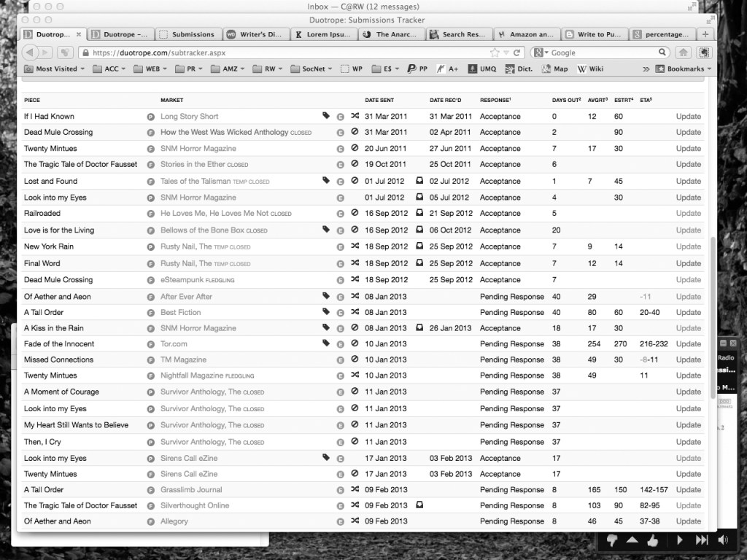Click the F badge before Nightfall Magazine
747x560 pixels.
point(151,376)
